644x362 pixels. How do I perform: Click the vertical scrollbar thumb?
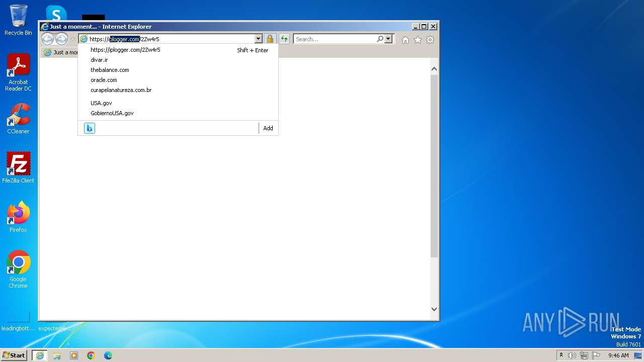pyautogui.click(x=434, y=166)
